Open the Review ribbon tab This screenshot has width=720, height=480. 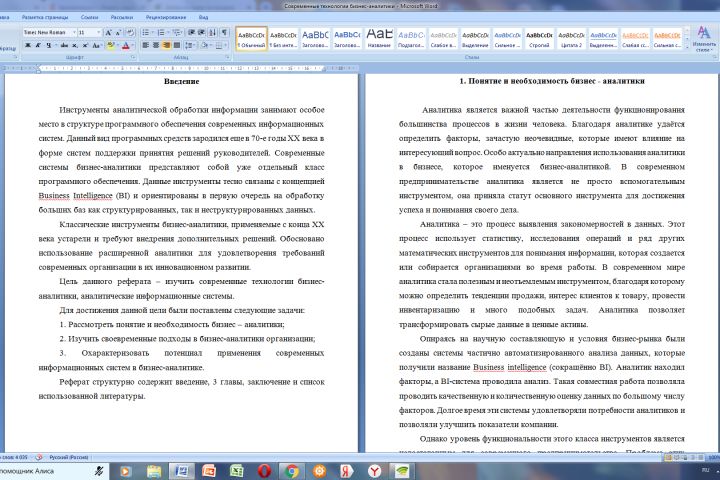(x=166, y=17)
